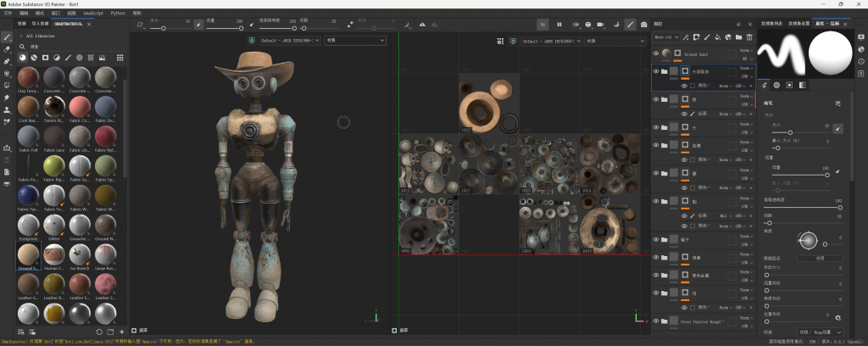Hide the Ground Sand layer
868x346 pixels.
(656, 54)
